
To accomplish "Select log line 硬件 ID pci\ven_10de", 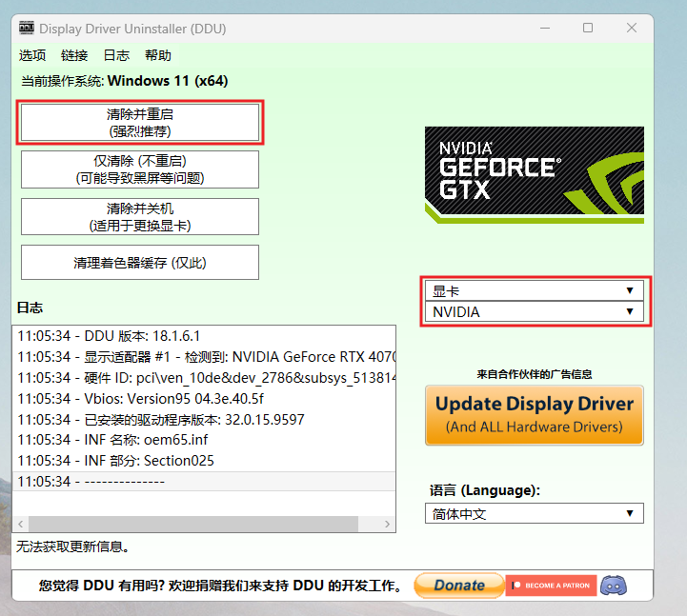I will pos(204,377).
